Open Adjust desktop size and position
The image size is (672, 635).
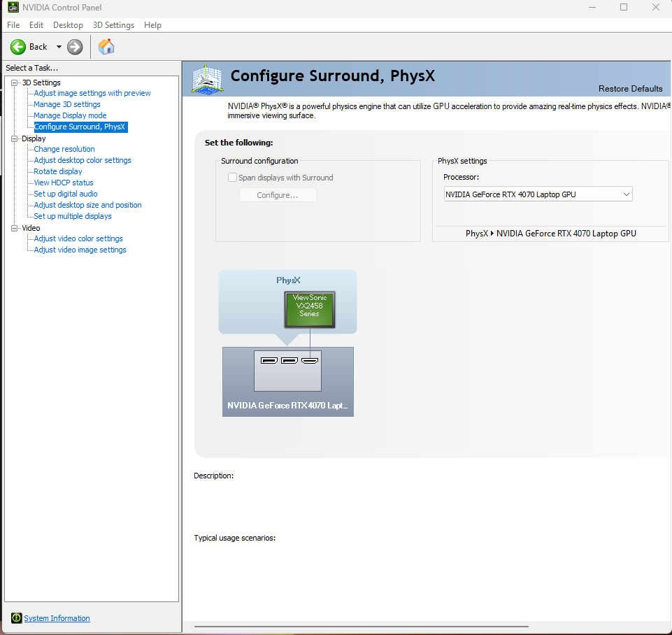coord(87,205)
